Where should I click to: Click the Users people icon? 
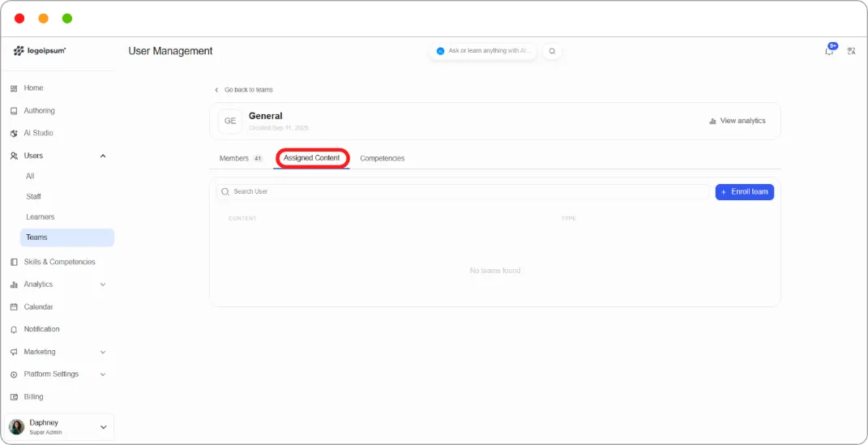(x=14, y=156)
